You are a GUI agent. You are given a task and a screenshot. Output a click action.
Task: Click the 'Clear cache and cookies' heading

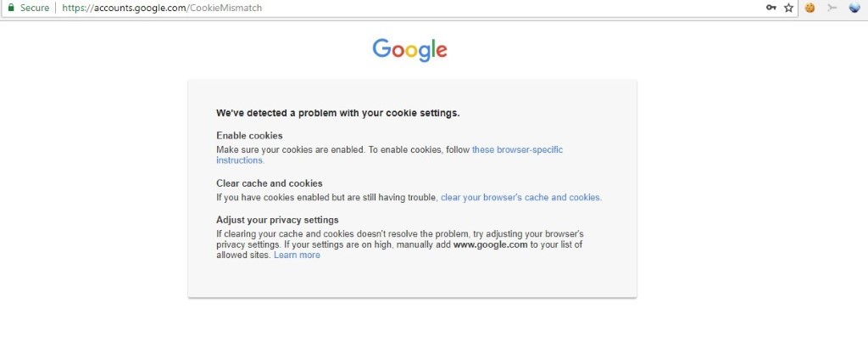(x=269, y=183)
